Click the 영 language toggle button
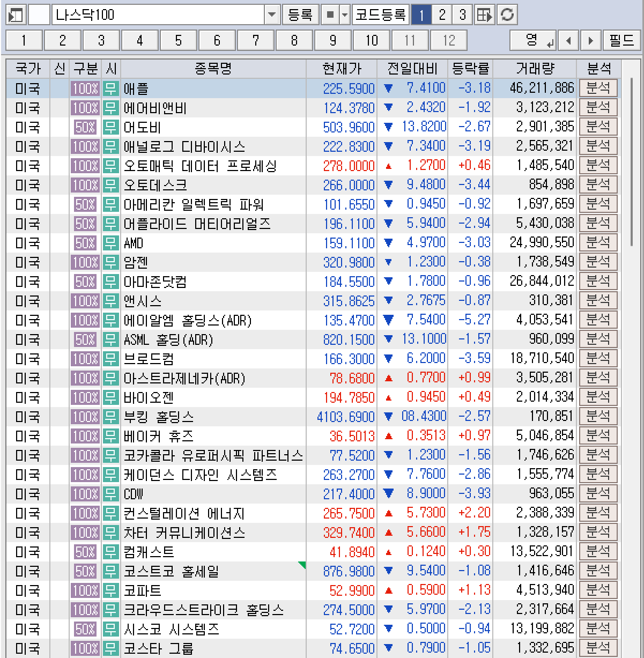644x658 pixels. point(534,40)
